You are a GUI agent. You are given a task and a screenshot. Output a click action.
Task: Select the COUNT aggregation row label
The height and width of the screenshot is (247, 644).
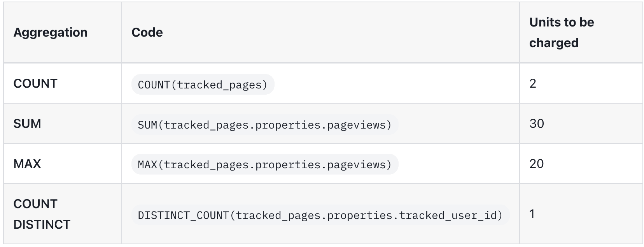pos(35,83)
